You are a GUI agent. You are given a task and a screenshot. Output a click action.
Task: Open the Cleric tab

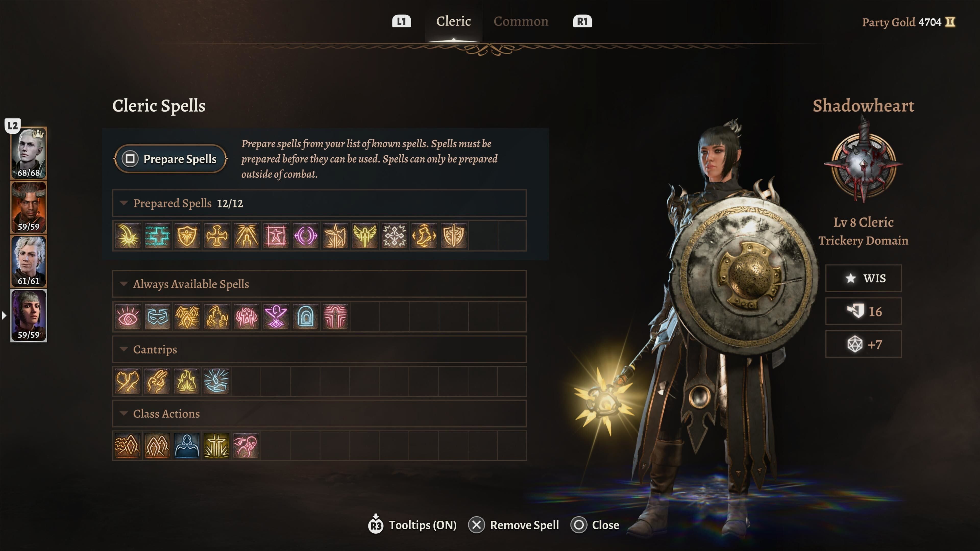tap(453, 21)
